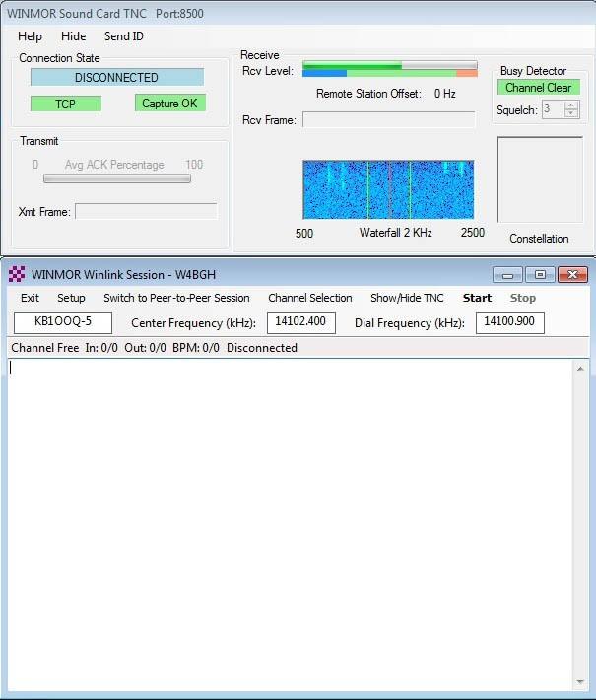596x700 pixels.
Task: Click the Rcv Level meter bar
Action: pyautogui.click(x=390, y=69)
